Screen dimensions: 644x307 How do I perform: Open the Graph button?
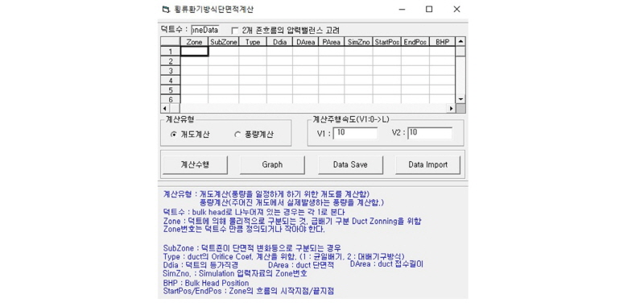point(272,165)
